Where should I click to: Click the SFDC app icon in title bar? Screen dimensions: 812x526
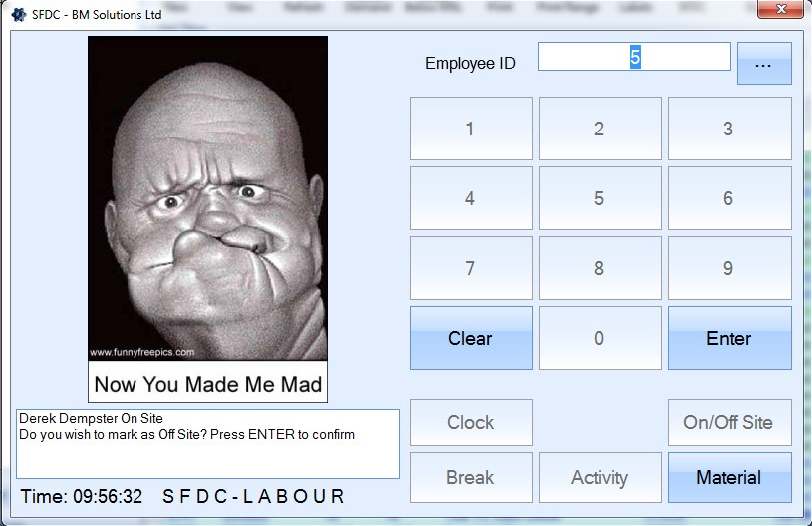pyautogui.click(x=19, y=15)
